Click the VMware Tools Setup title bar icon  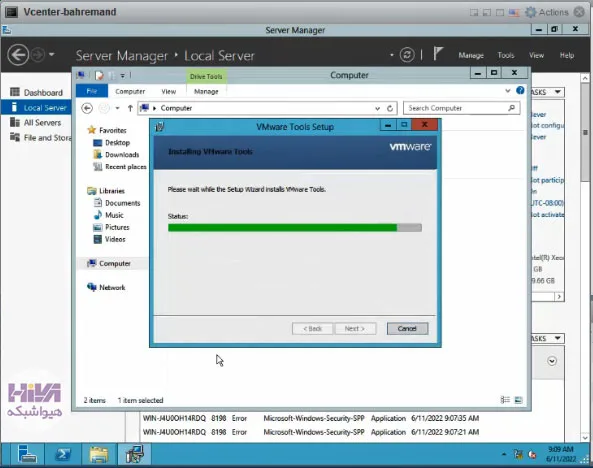pos(160,127)
